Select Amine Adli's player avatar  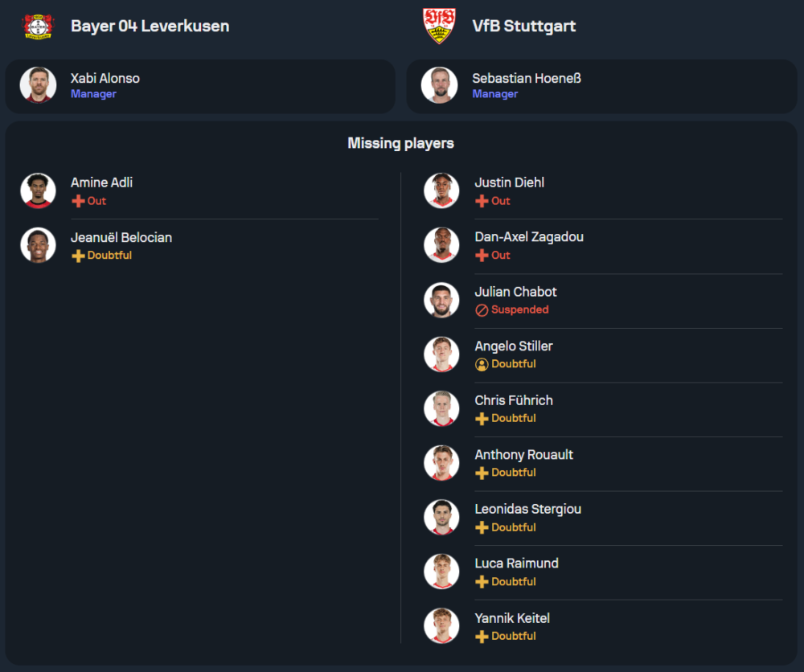[x=38, y=191]
